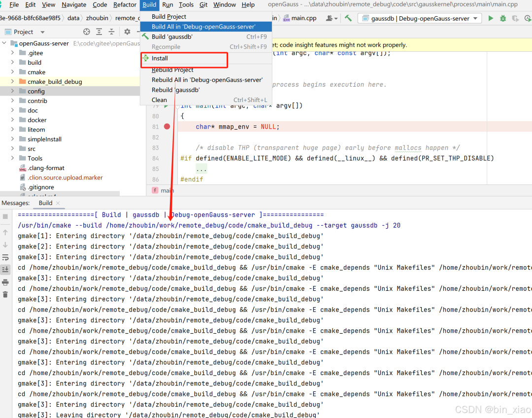This screenshot has height=418, width=532.
Task: Toggle the breakpoint on line 81
Action: 167,126
